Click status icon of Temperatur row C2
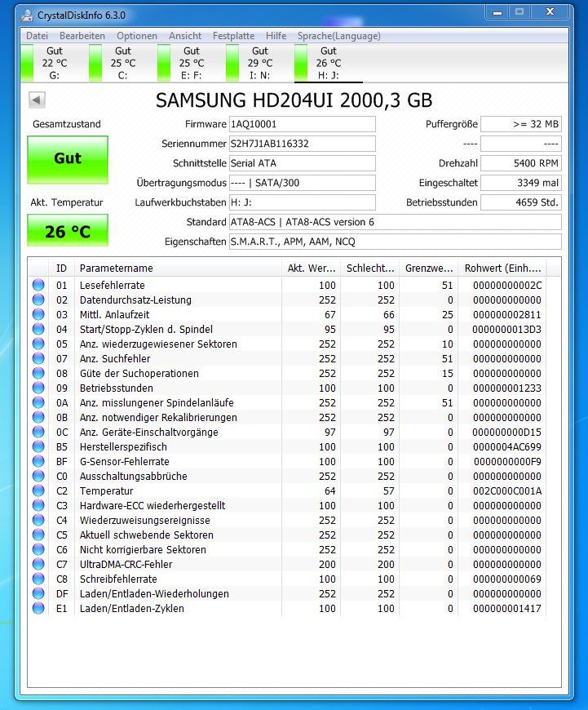Viewport: 588px width, 710px height. tap(38, 490)
